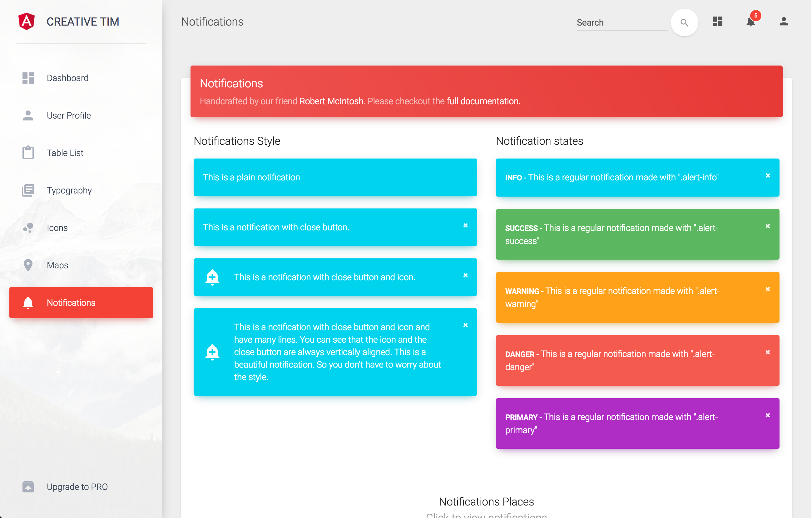Follow the Robert McIntosh link
The height and width of the screenshot is (518, 812).
[x=331, y=101]
